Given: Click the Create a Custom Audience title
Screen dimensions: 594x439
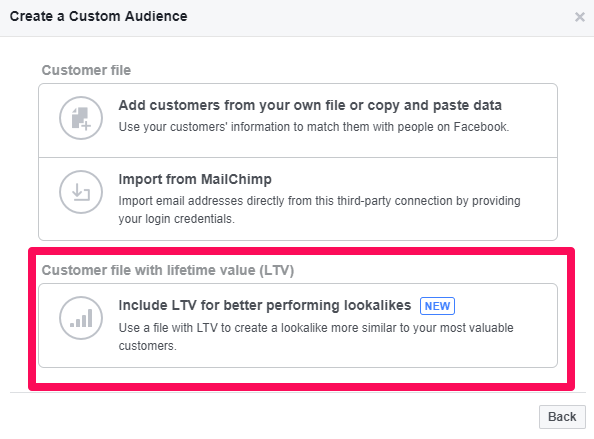Looking at the screenshot, I should point(98,16).
